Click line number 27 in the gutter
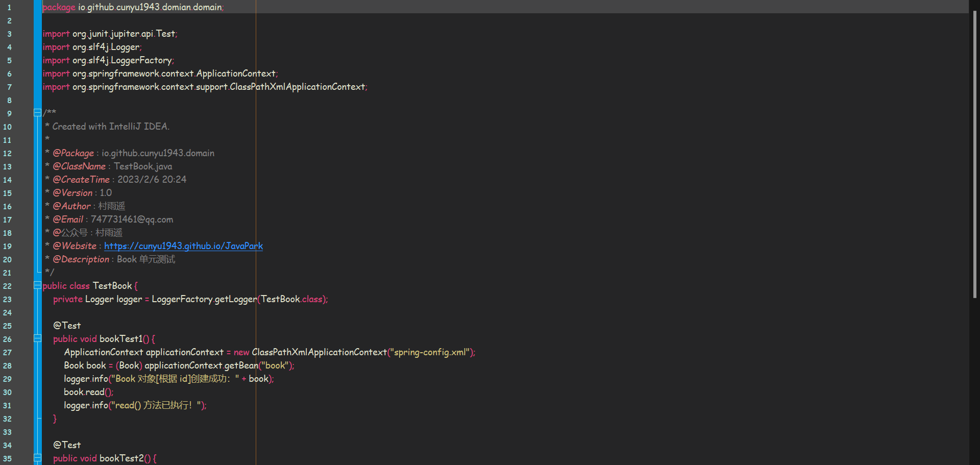Image resolution: width=980 pixels, height=465 pixels. click(7, 353)
